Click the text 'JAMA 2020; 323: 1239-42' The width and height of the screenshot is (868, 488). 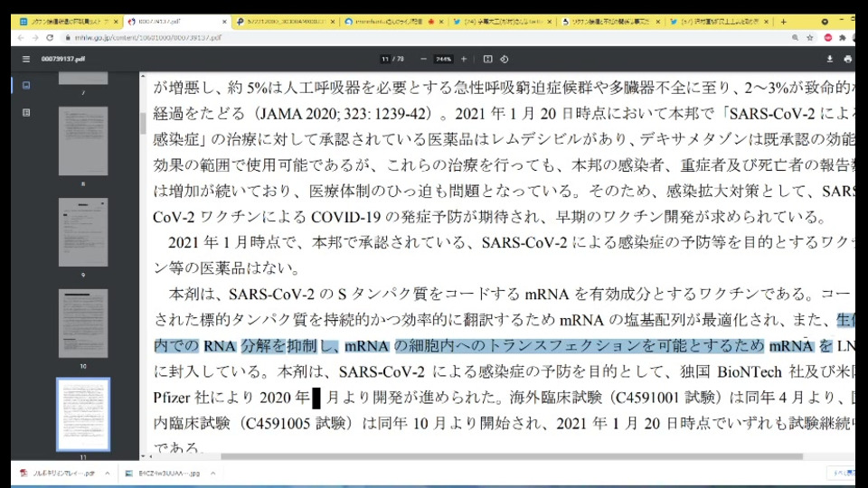[x=344, y=114]
